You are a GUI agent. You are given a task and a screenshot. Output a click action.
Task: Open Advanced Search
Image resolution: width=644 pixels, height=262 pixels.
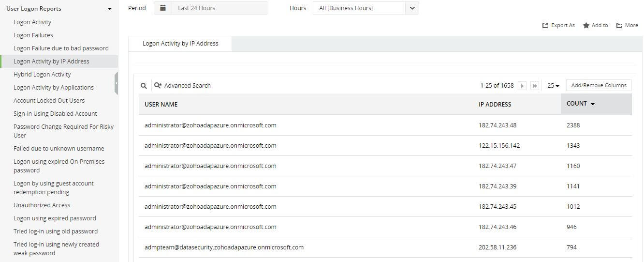click(182, 86)
